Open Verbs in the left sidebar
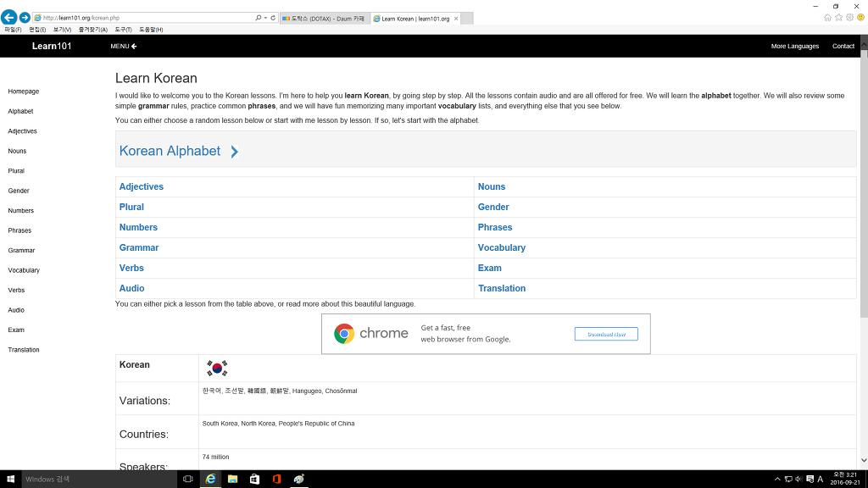The height and width of the screenshot is (488, 868). (17, 291)
